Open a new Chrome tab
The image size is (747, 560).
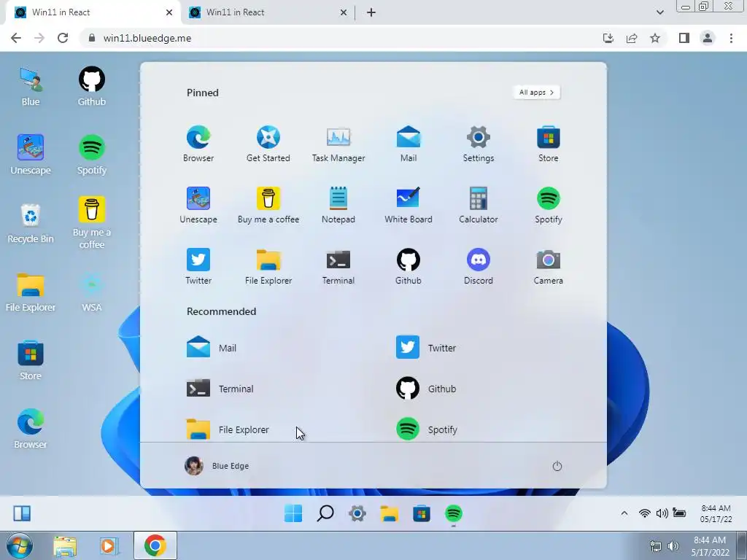371,12
